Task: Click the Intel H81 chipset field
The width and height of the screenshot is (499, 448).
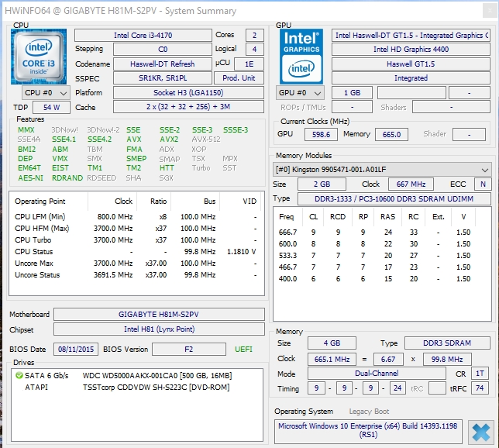Action: [x=157, y=330]
